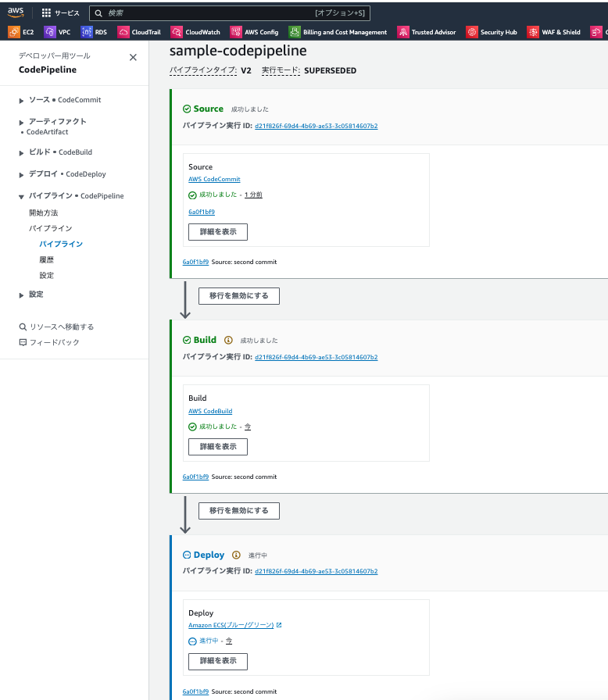The height and width of the screenshot is (700, 608).
Task: Open commit link below the Build action card
Action: (x=195, y=477)
